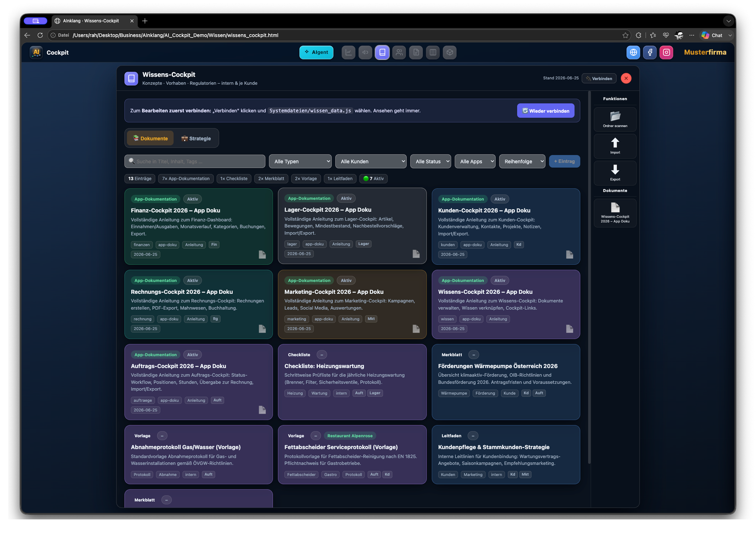Open file icon on Finanz-Cockpit 2026 card
The image size is (756, 541).
(262, 255)
